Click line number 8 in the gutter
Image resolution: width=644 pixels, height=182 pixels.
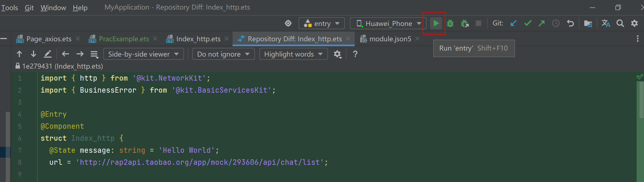[x=20, y=162]
